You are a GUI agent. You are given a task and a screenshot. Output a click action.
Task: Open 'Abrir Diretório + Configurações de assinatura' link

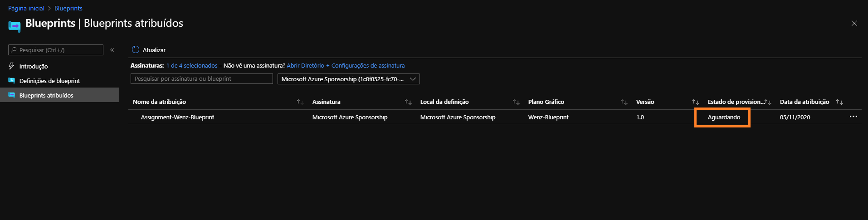point(346,65)
